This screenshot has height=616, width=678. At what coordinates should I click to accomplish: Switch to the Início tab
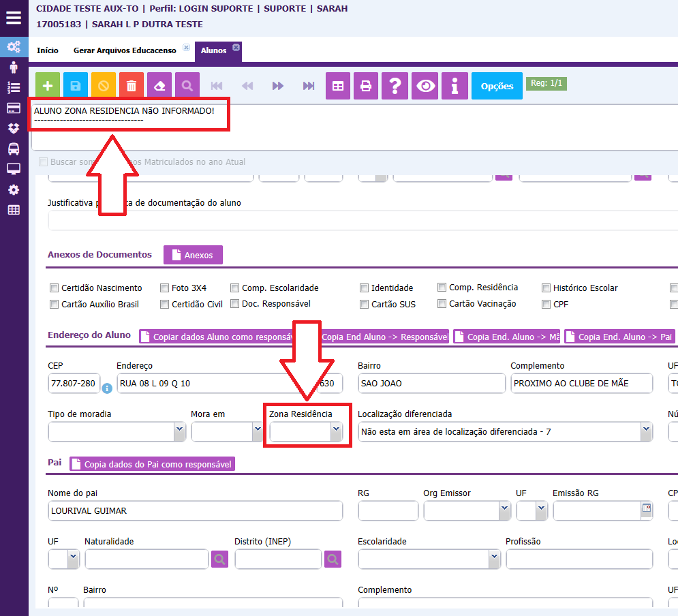[x=48, y=50]
